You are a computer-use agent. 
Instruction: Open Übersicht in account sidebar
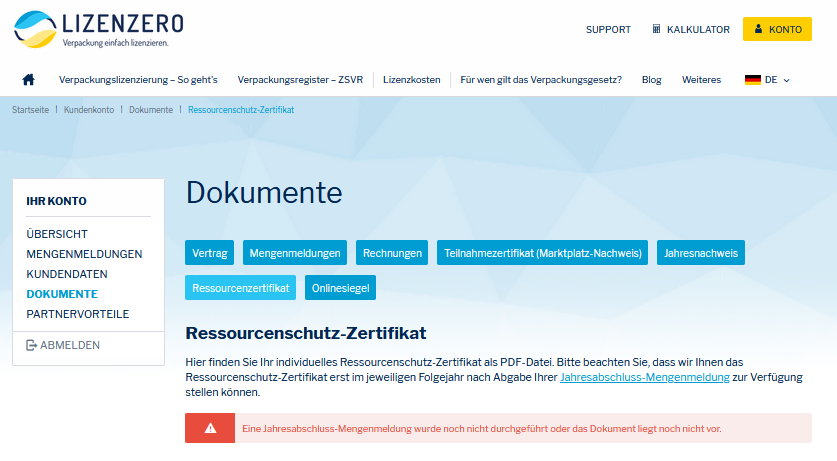(57, 234)
